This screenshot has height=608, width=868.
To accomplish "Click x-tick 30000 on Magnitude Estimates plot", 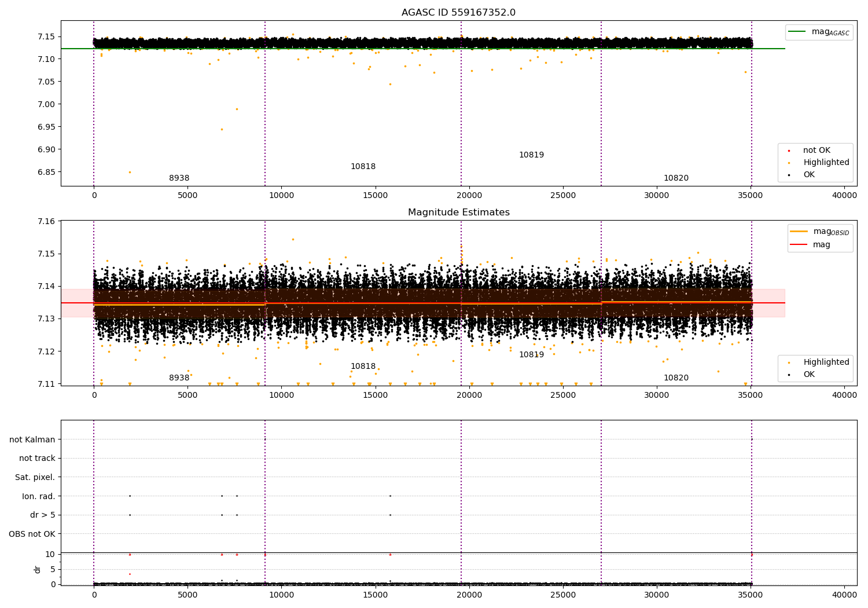I will pos(657,395).
